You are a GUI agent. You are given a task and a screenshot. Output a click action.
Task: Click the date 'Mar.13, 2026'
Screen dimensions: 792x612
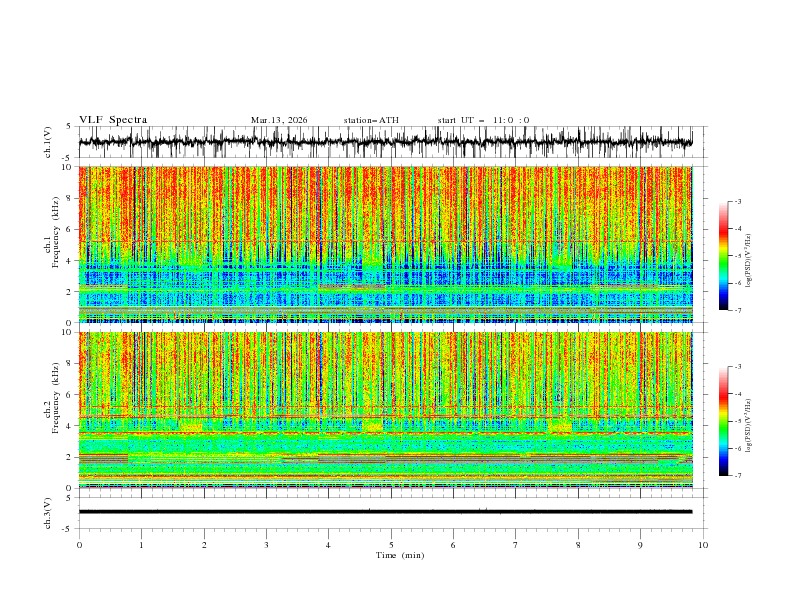click(279, 120)
